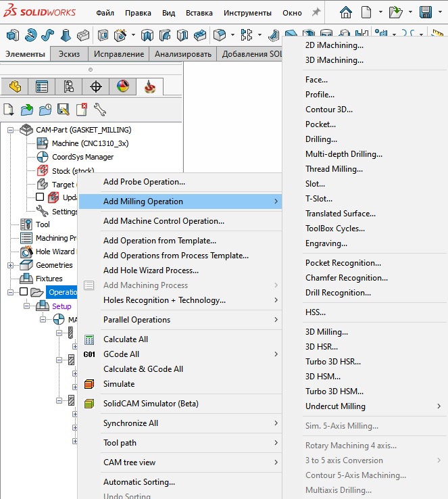Open the FeatureManager design tree tab icon
Viewport: 448px width, 499px height.
pyautogui.click(x=15, y=87)
